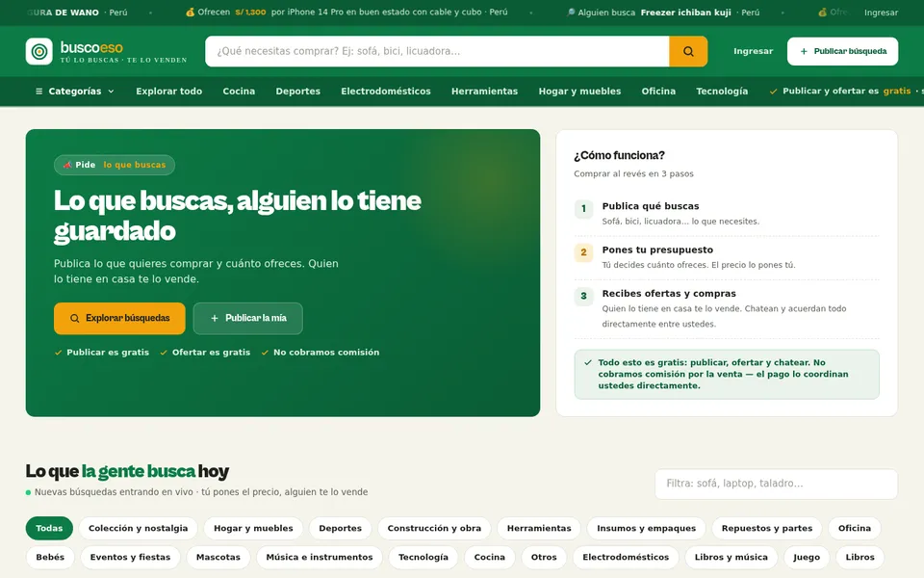The width and height of the screenshot is (924, 578).
Task: Click the checkmark beside Publicar es gratis
Action: tap(59, 353)
